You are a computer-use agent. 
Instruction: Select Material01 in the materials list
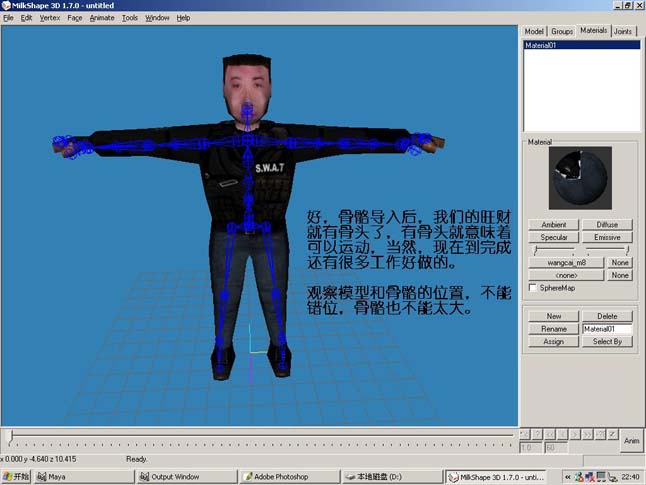click(582, 45)
